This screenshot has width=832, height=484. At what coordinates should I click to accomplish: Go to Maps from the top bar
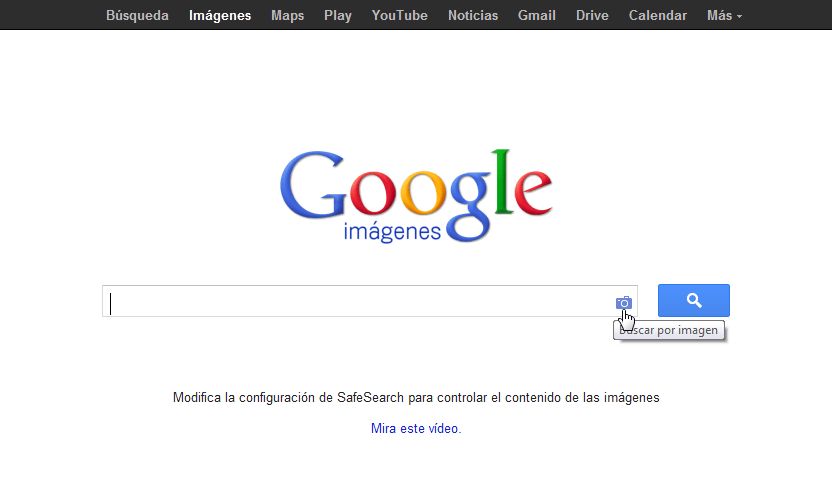pyautogui.click(x=288, y=15)
